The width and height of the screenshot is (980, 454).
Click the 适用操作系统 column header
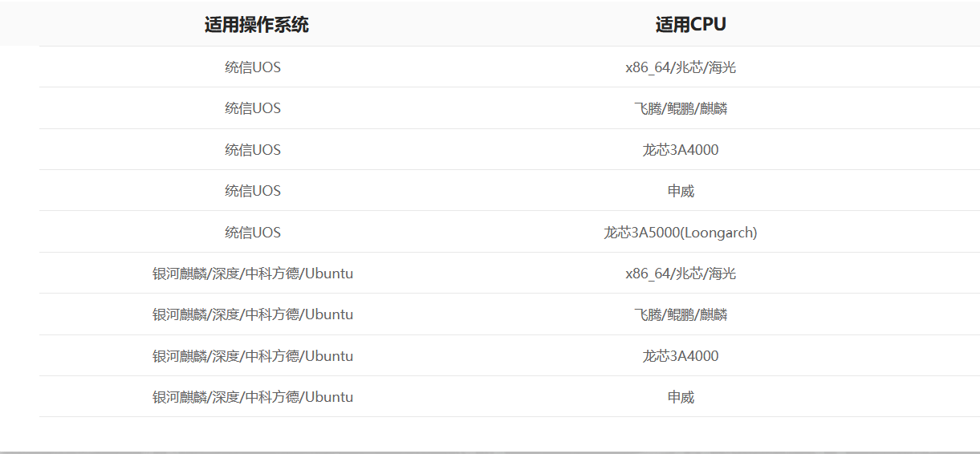click(256, 25)
